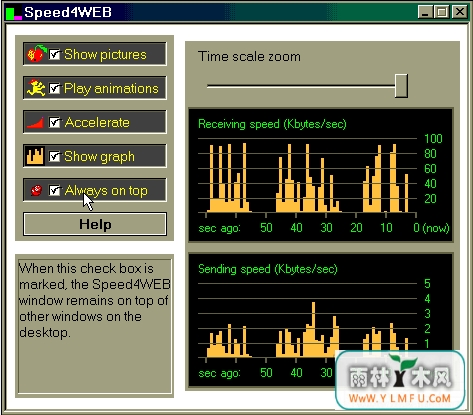The height and width of the screenshot is (415, 473).
Task: Click the Speed4WEB title bar app icon
Action: [x=14, y=13]
